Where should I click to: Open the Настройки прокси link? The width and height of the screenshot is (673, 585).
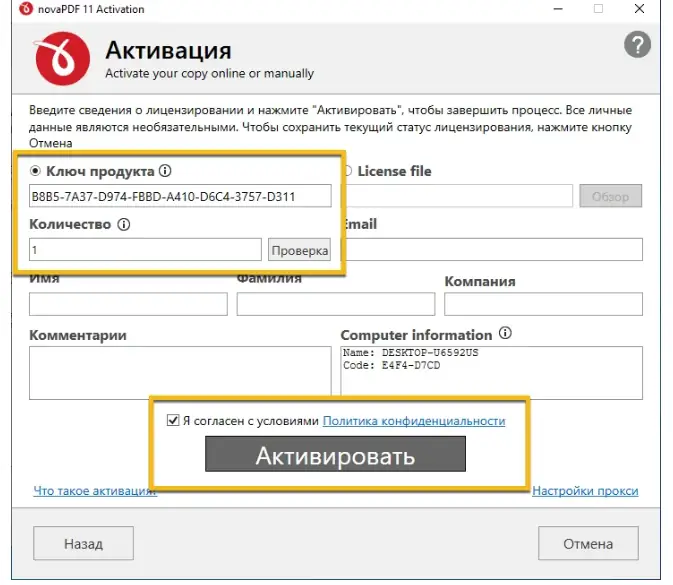coord(585,491)
